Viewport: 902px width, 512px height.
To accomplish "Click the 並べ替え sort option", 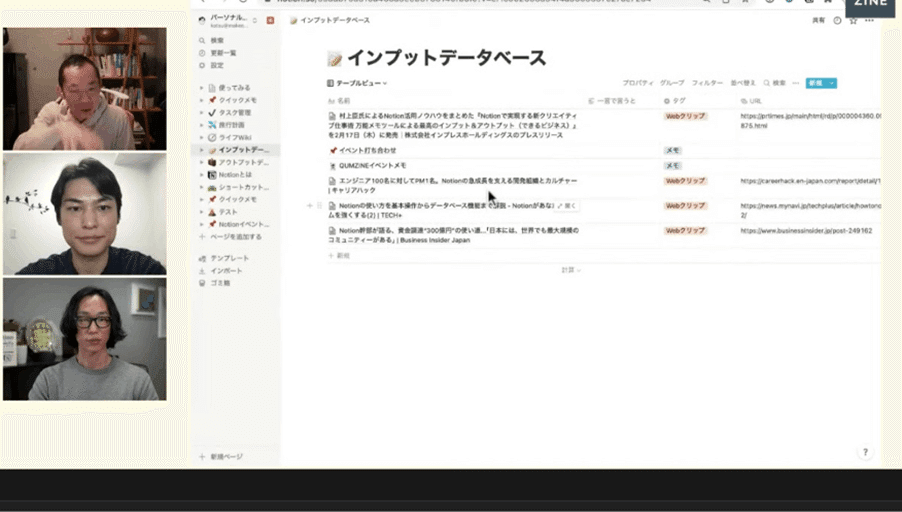I will (743, 83).
